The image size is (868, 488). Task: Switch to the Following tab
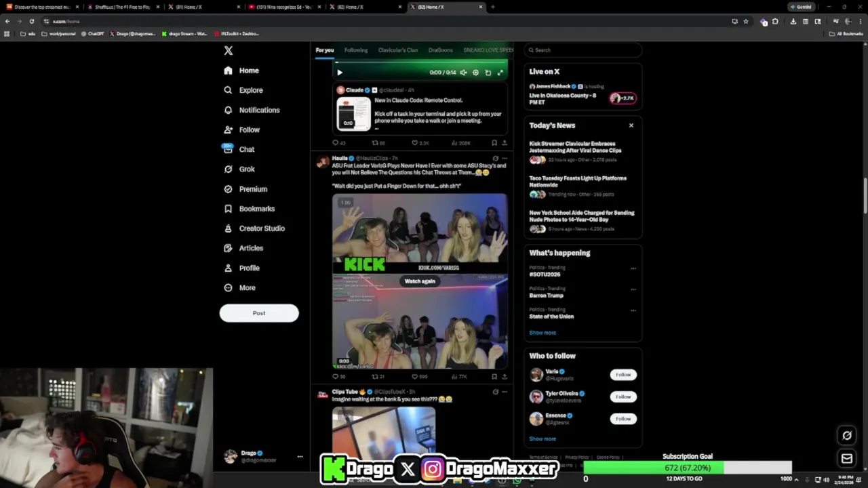point(356,50)
